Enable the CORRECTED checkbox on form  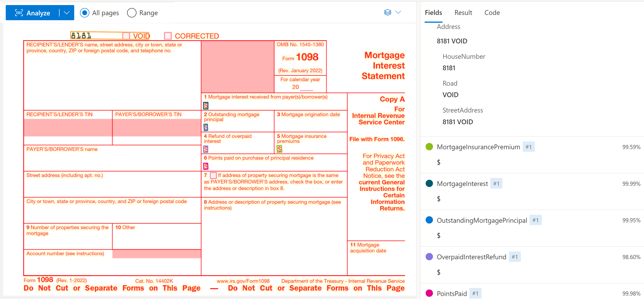tap(167, 36)
